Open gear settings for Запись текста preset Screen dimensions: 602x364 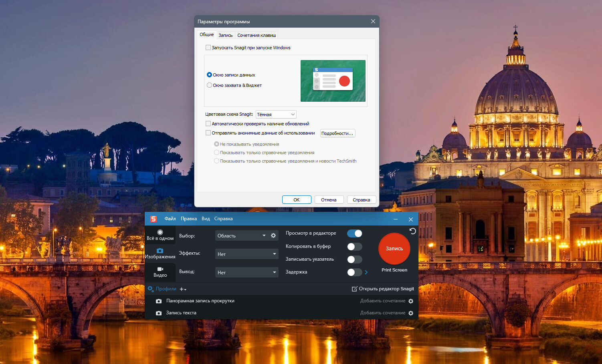click(x=411, y=313)
